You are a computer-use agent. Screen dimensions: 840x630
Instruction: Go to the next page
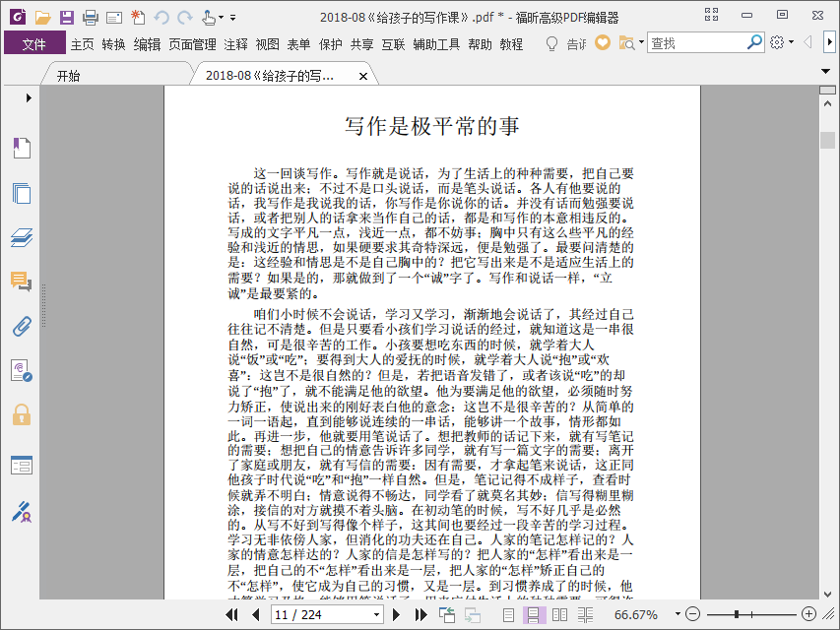(x=397, y=614)
